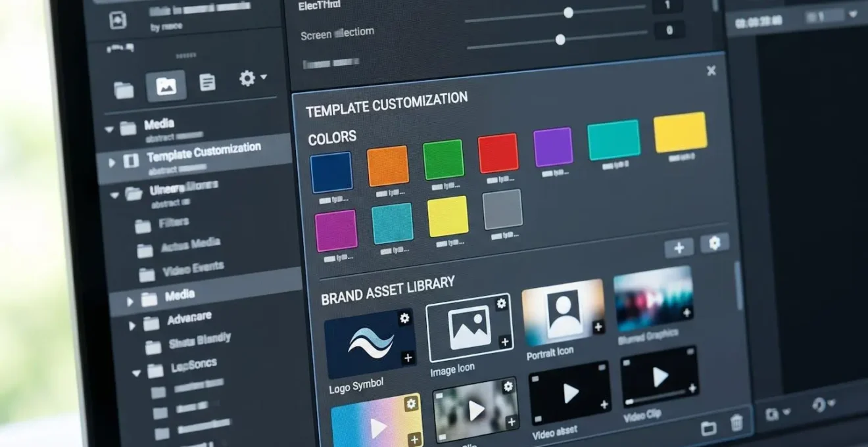This screenshot has height=447, width=868.
Task: Add the Portrait Icon asset using its plus
Action: (598, 327)
